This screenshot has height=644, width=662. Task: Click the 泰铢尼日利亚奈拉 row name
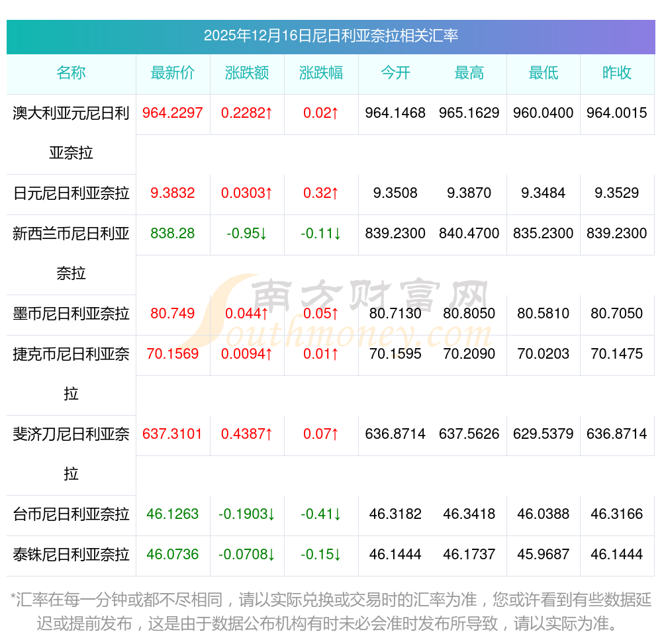[71, 555]
